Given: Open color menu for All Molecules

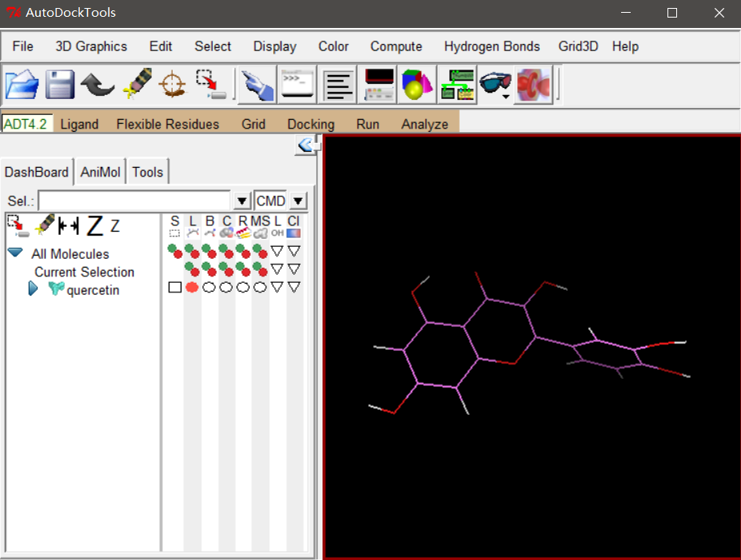Looking at the screenshot, I should pyautogui.click(x=294, y=251).
